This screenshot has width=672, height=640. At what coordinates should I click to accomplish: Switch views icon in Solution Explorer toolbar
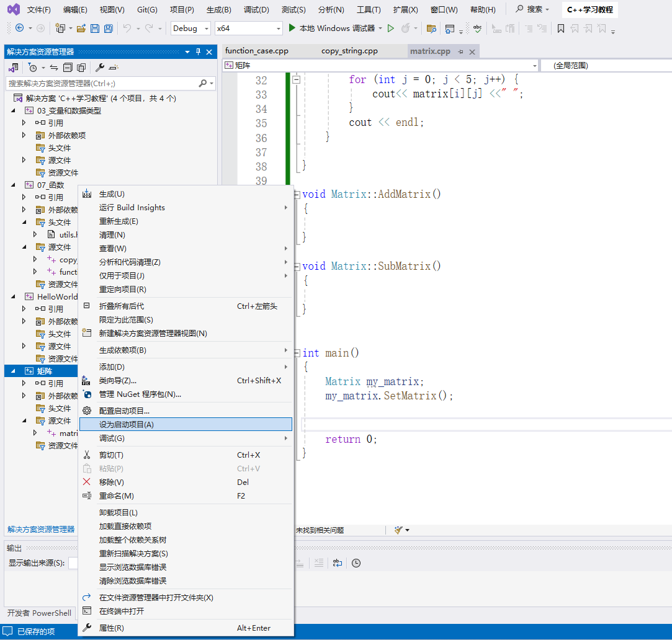[14, 67]
